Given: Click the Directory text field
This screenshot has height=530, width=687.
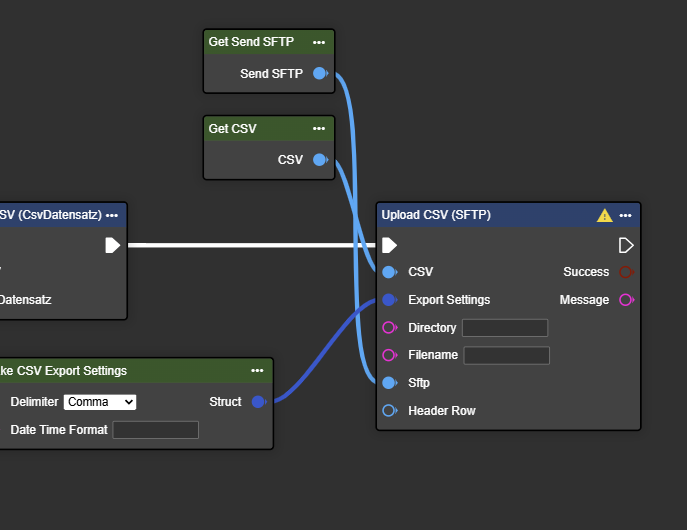Looking at the screenshot, I should click(x=505, y=328).
